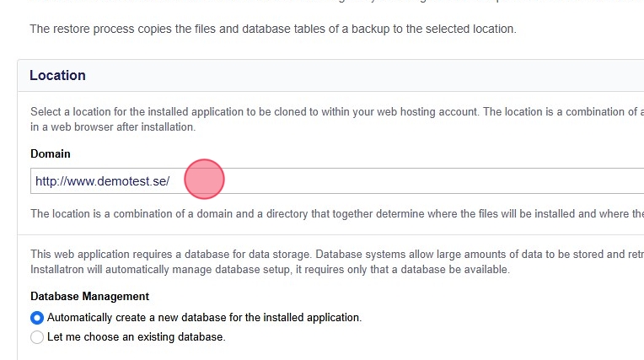This screenshot has width=644, height=360.
Task: Click the Database Management heading
Action: point(89,296)
